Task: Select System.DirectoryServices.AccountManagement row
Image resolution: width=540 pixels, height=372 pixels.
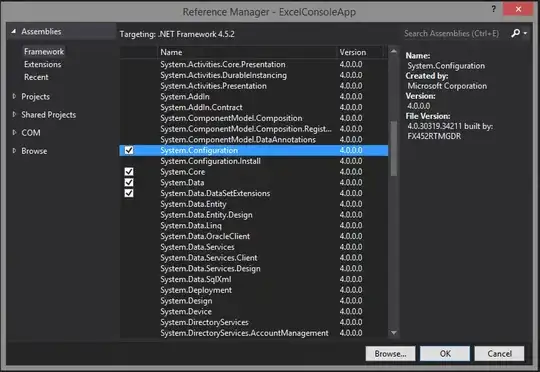Action: point(253,333)
